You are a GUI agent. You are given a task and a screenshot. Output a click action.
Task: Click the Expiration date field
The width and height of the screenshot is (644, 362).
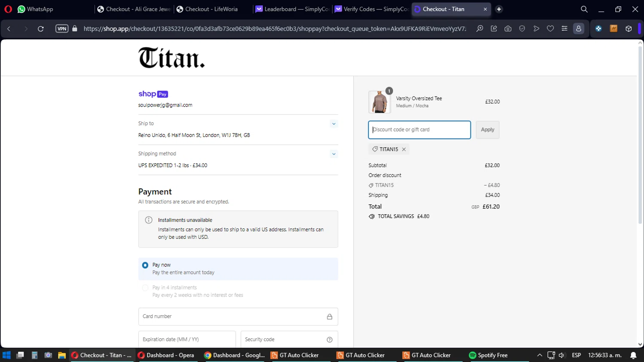(187, 339)
